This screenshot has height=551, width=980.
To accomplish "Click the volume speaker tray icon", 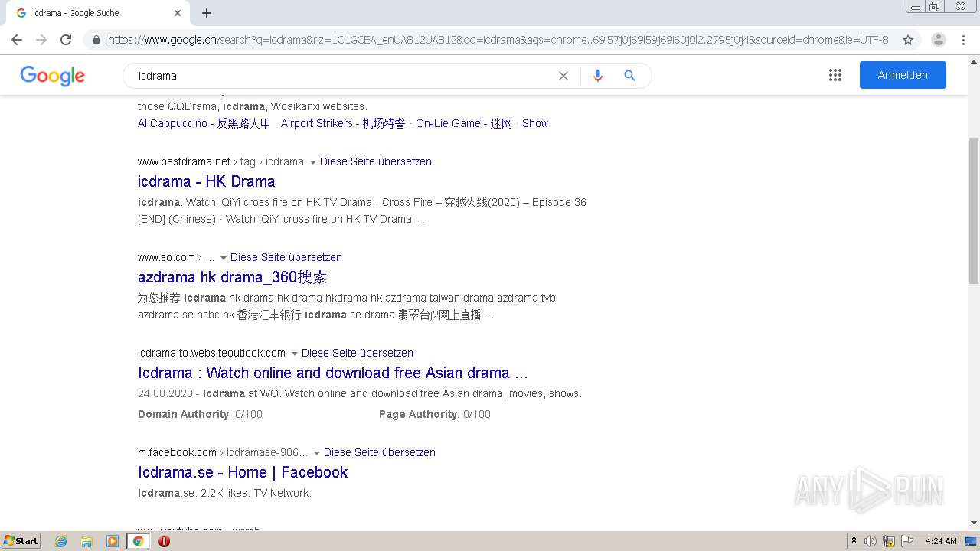I will tap(871, 541).
